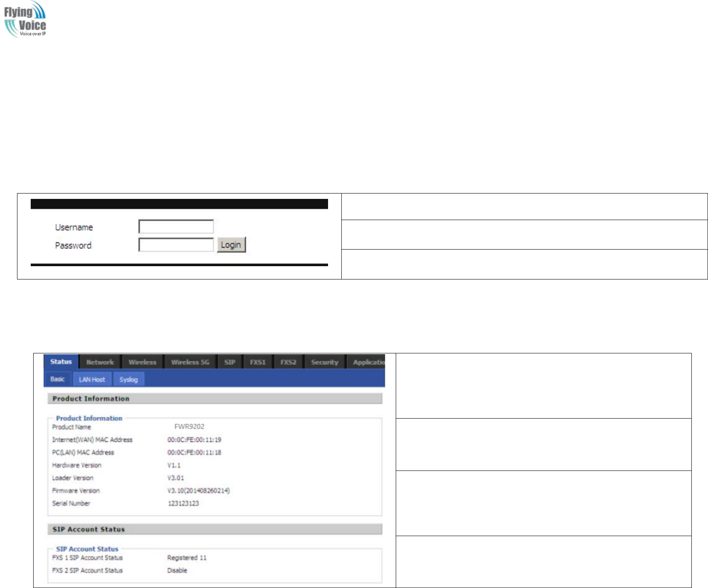Viewport: 708px width, 588px height.
Task: Go to the Security tab
Action: [x=325, y=362]
